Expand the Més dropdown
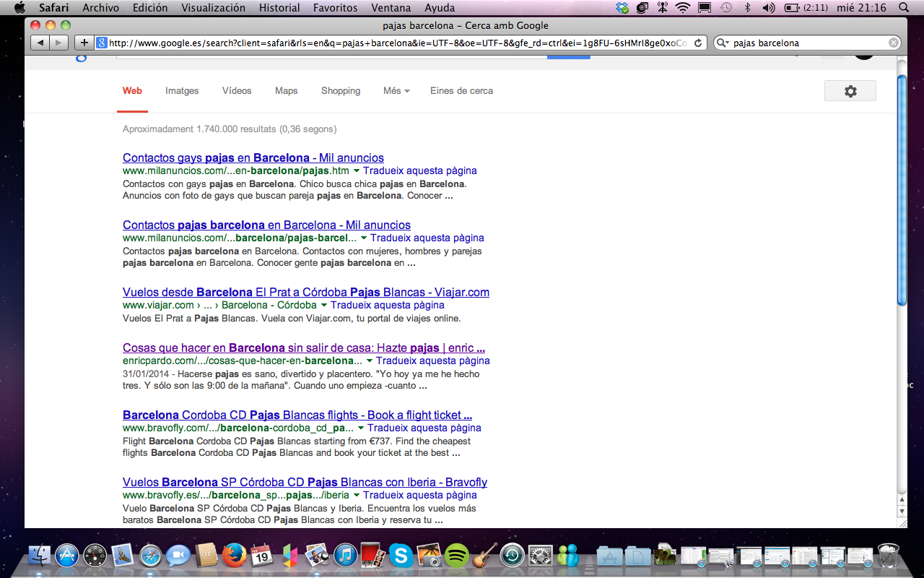This screenshot has width=924, height=578. (x=396, y=91)
